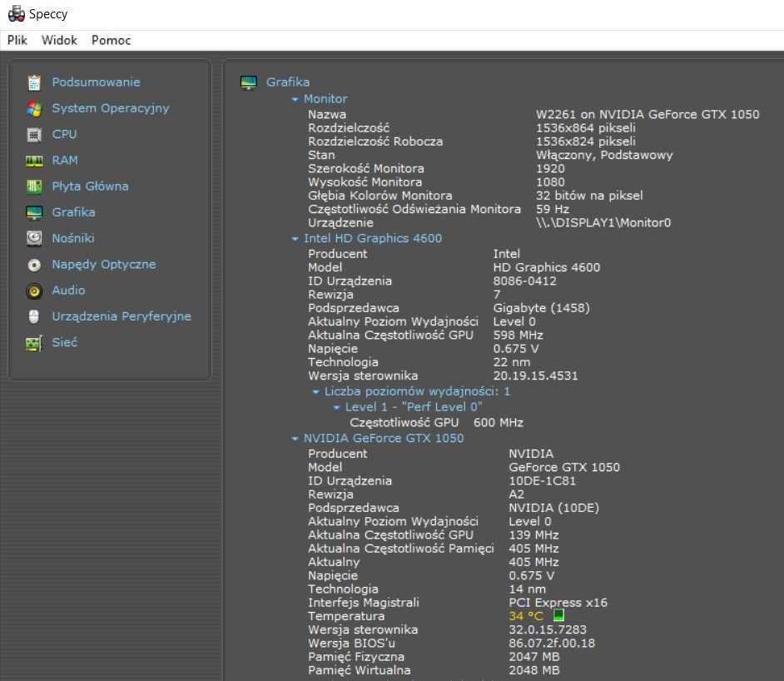The width and height of the screenshot is (784, 681).
Task: Collapse the NVIDIA GeForce GTX 1050 node
Action: 295,439
